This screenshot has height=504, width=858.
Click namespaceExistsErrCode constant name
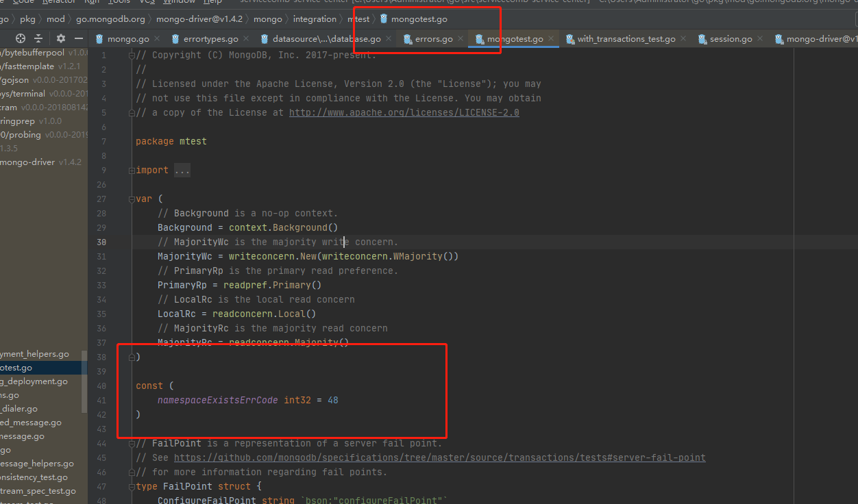point(218,400)
